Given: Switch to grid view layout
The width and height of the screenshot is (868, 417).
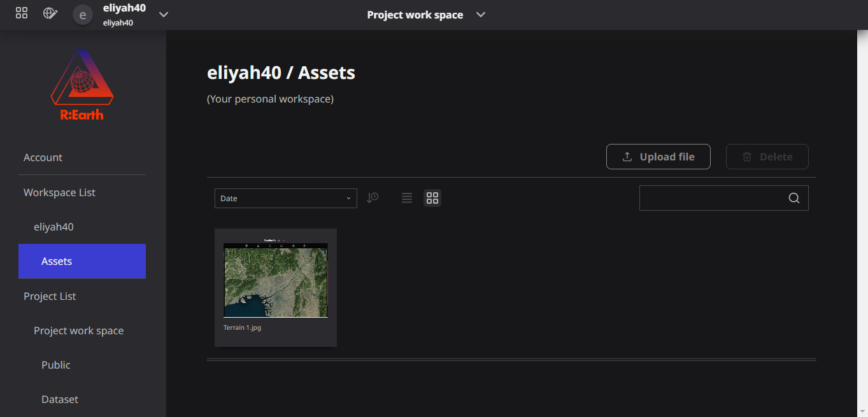Looking at the screenshot, I should point(432,198).
